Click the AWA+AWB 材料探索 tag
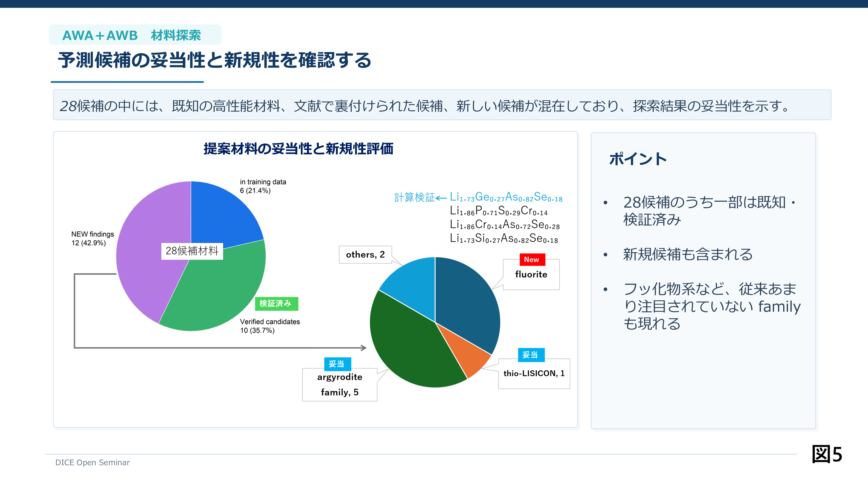868x488 pixels. [135, 35]
